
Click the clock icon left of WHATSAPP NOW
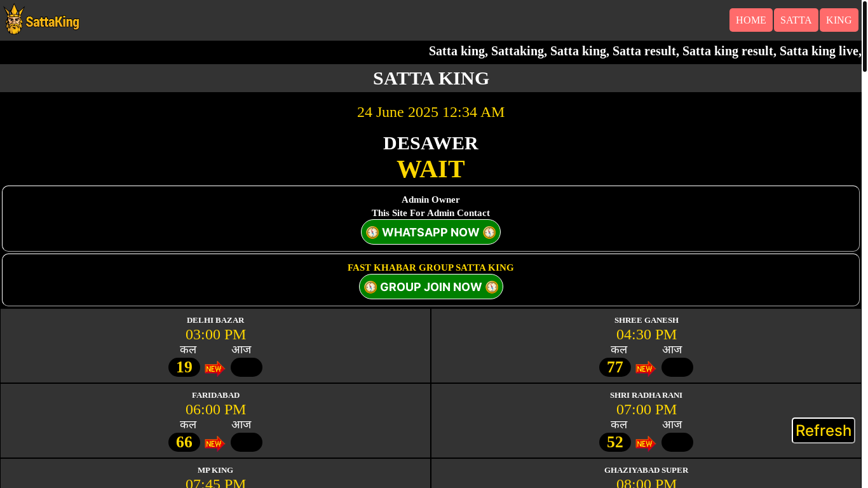coord(372,233)
